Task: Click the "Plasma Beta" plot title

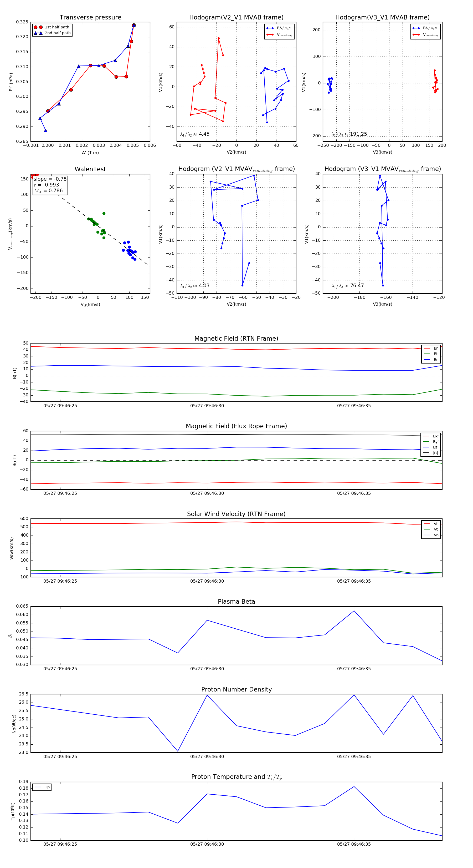Action: point(236,602)
